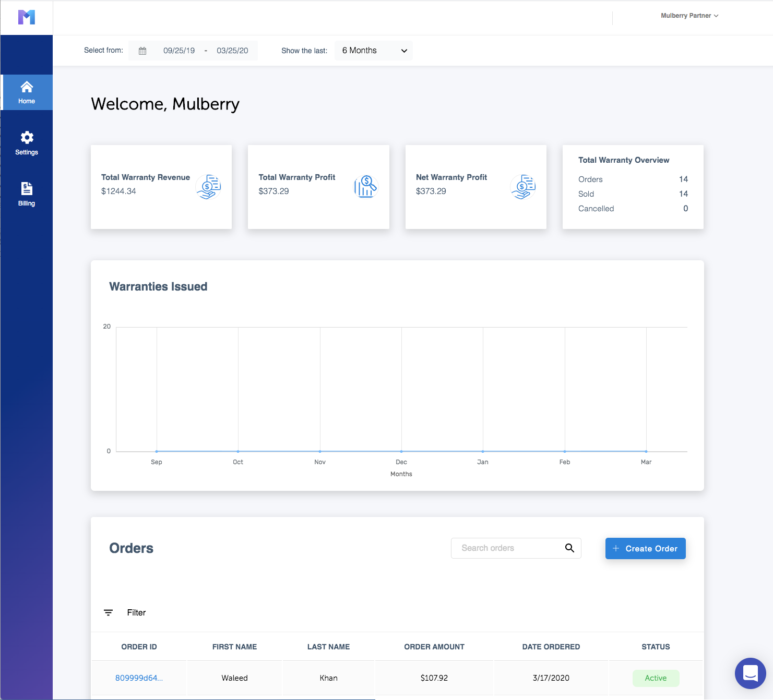This screenshot has height=700, width=773.
Task: Click the Oct axis label
Action: pyautogui.click(x=238, y=462)
